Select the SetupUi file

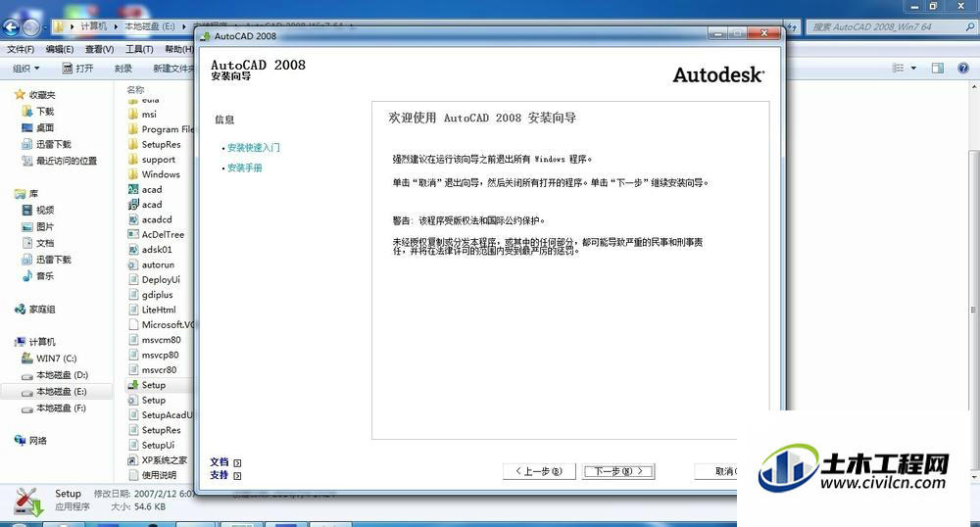tap(151, 445)
